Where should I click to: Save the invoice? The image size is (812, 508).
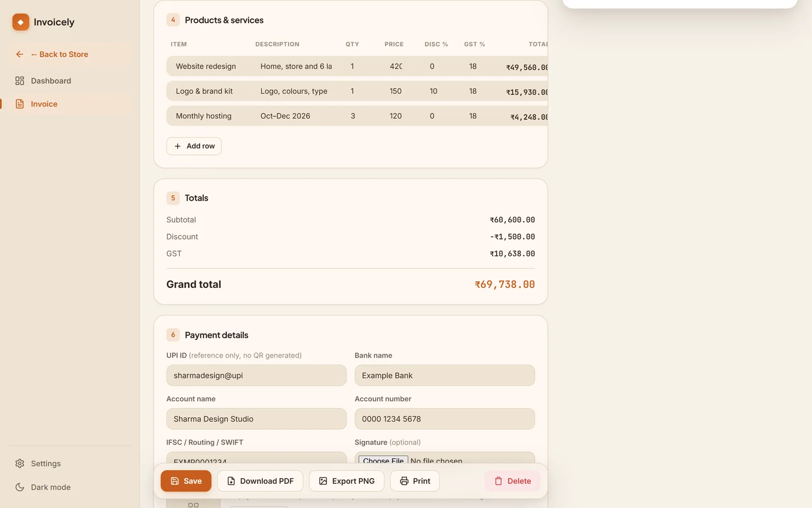(186, 481)
